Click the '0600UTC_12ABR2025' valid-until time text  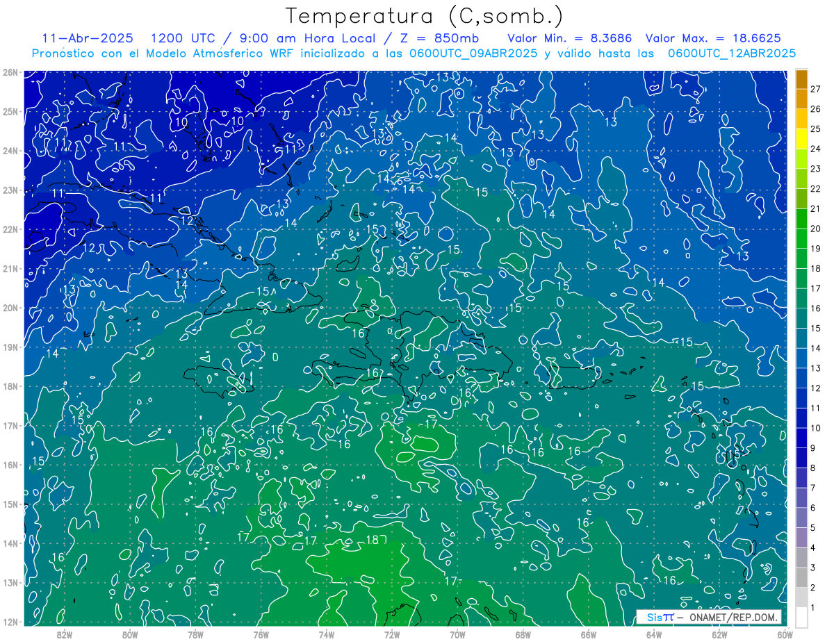click(732, 53)
